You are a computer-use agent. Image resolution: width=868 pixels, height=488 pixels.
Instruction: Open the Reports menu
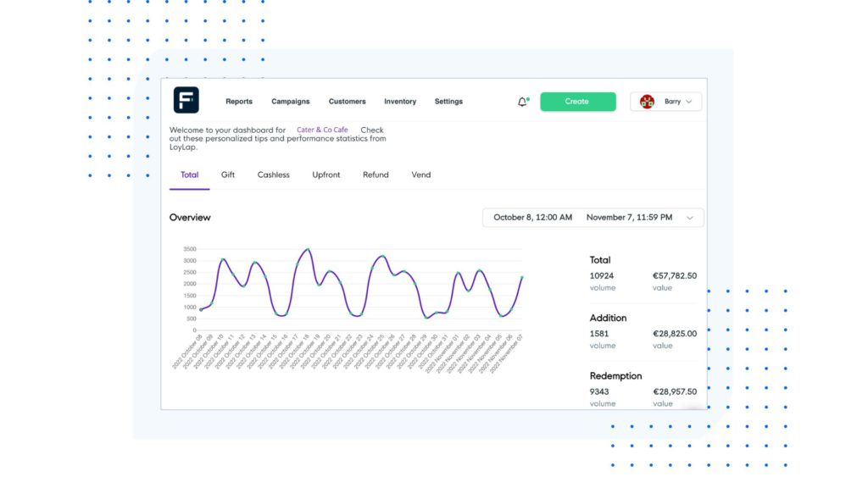pos(238,101)
